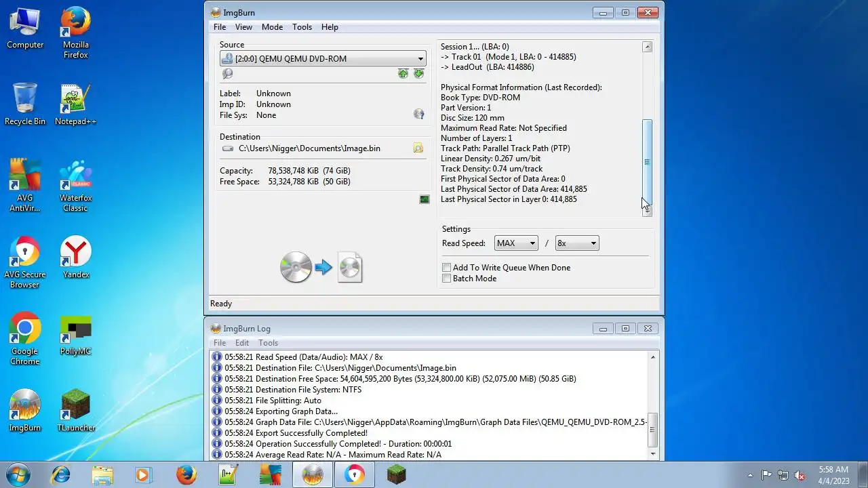Open ImgBurn main File menu
Image resolution: width=868 pixels, height=488 pixels.
pyautogui.click(x=220, y=27)
